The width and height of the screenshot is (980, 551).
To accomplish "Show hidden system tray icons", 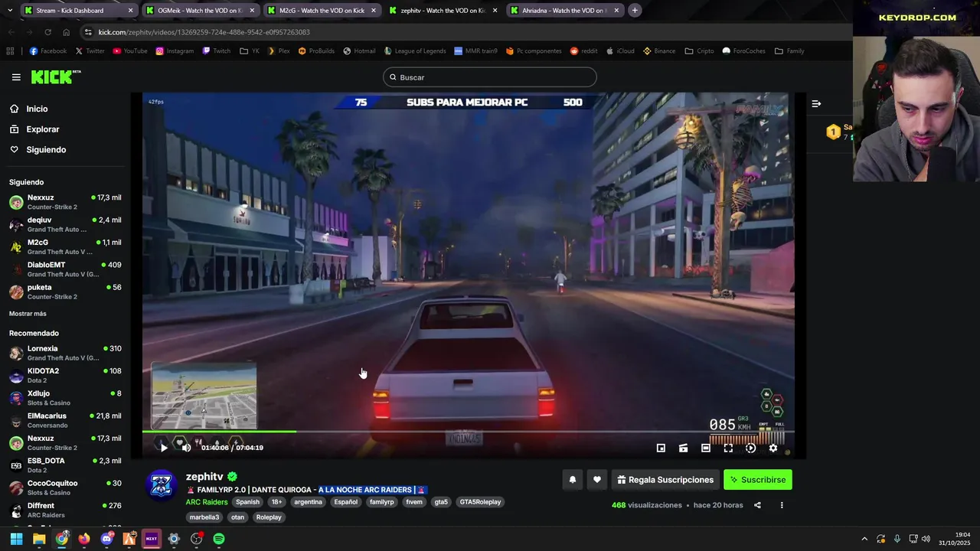I will [x=864, y=539].
